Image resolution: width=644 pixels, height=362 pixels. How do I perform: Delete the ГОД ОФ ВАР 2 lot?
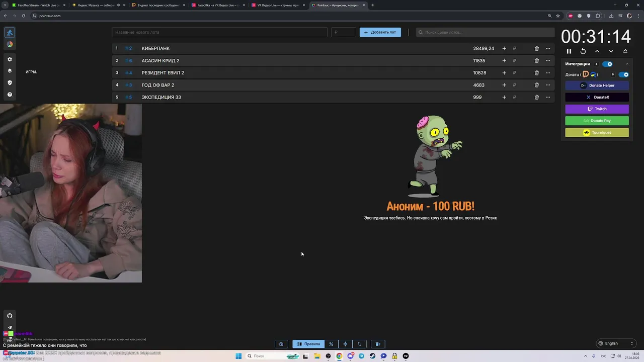tap(536, 85)
